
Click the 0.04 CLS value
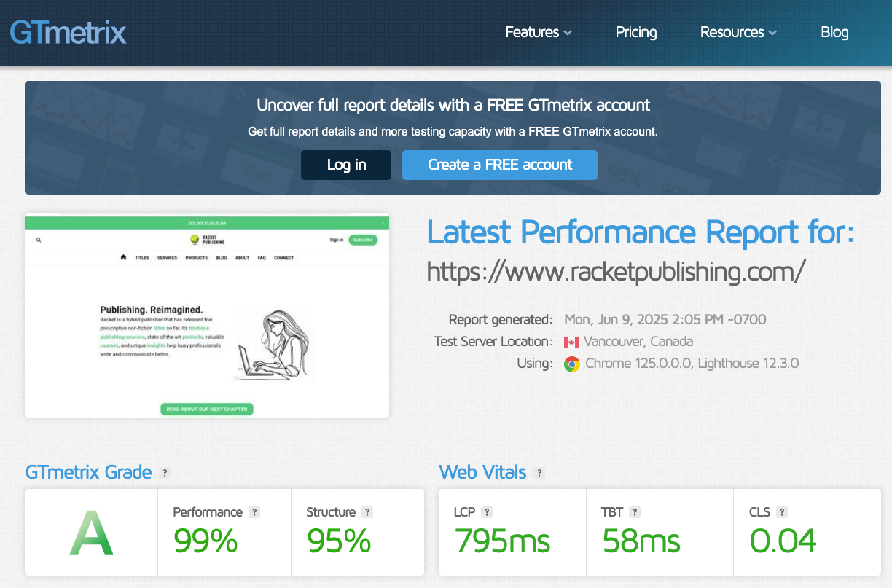click(x=783, y=541)
